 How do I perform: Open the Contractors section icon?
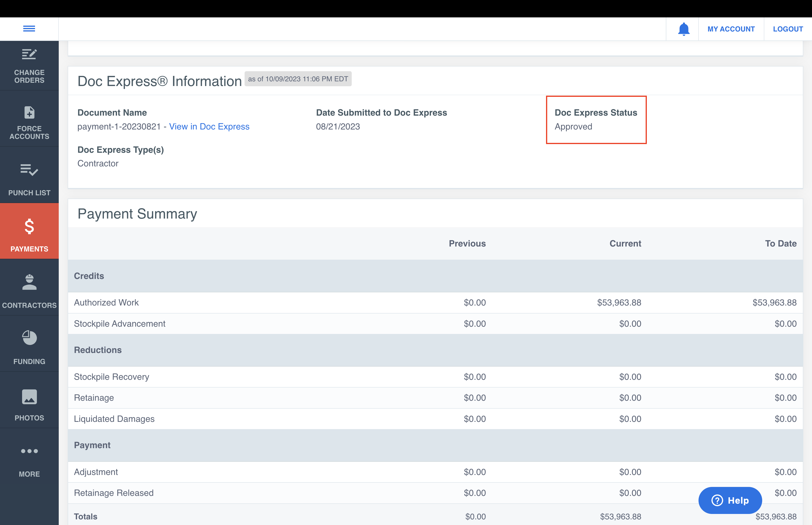tap(29, 282)
